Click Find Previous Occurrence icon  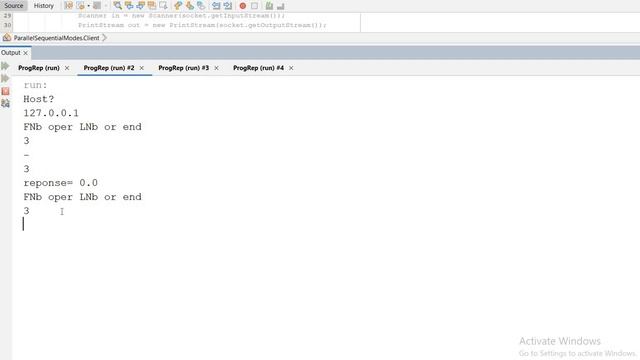point(129,6)
